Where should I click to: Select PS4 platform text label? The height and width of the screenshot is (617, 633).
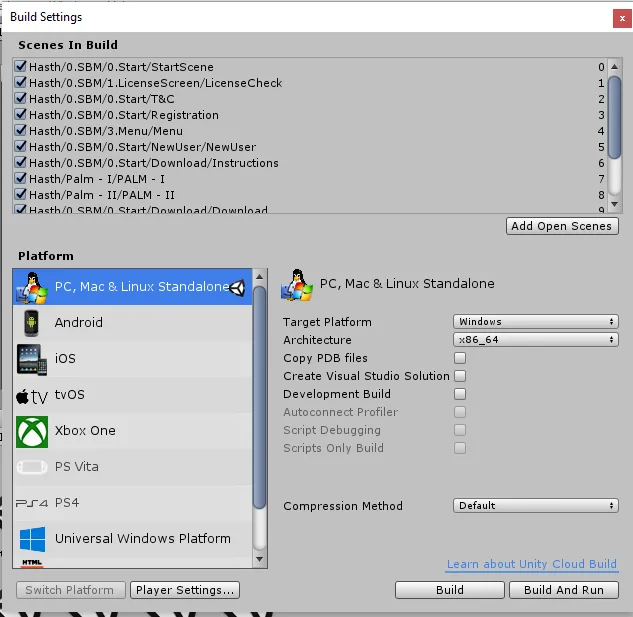pyautogui.click(x=67, y=503)
